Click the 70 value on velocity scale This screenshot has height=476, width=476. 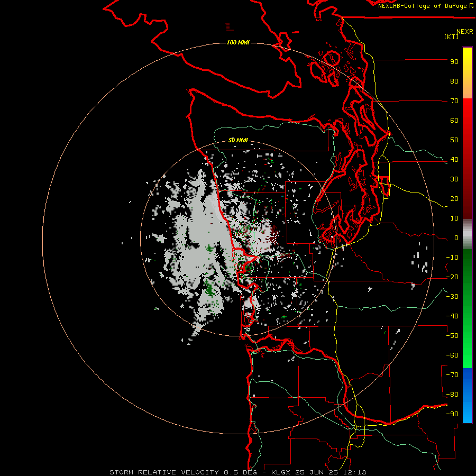(454, 101)
